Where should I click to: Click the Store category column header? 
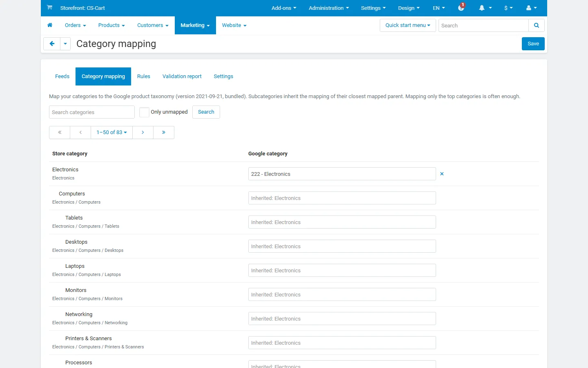pyautogui.click(x=70, y=154)
